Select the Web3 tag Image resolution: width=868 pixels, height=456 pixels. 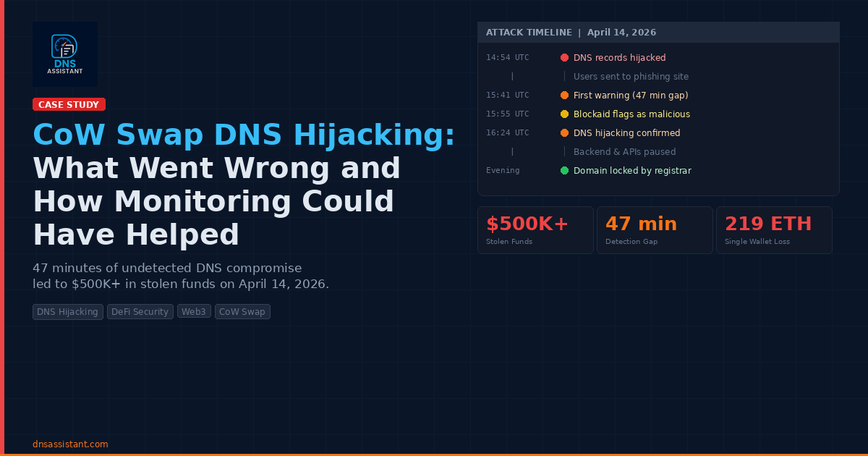click(194, 312)
